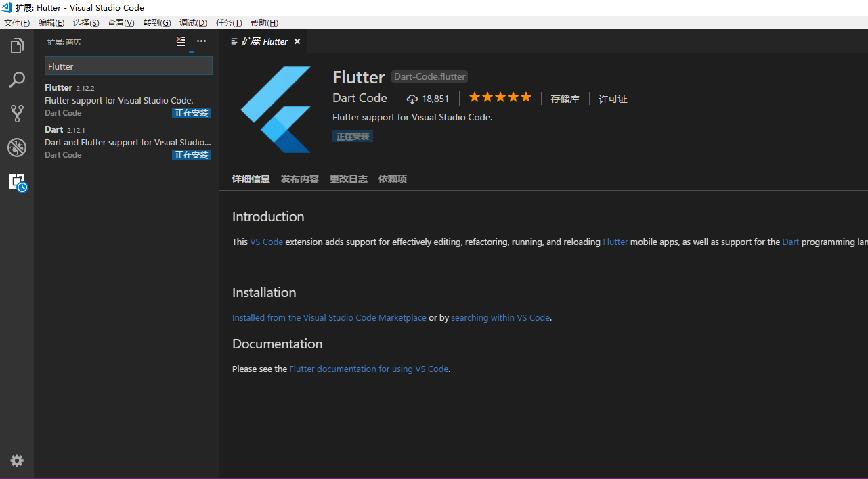Select the Extensions view icon

coord(18,181)
